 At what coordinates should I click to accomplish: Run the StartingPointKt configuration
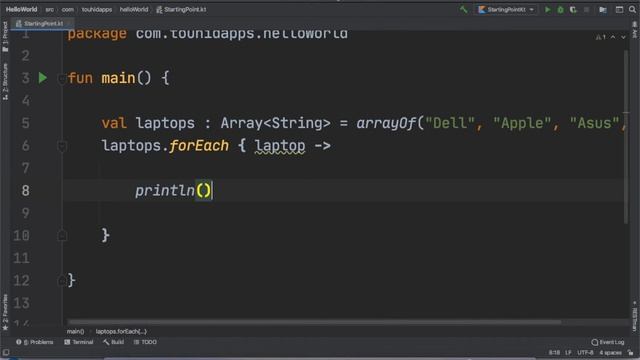click(x=548, y=9)
